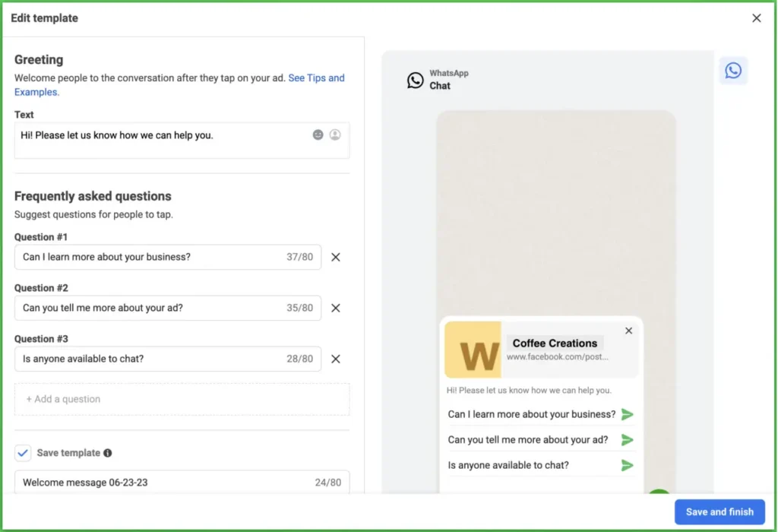Click the WhatsApp Chat logo above the preview

[x=415, y=79]
